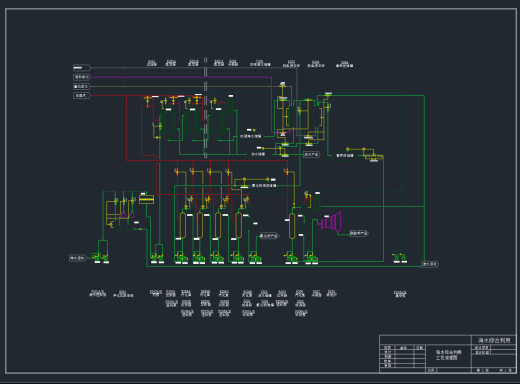This screenshot has height=384, width=520.
Task: Select the two-line drawing name in title block
Action: pyautogui.click(x=449, y=355)
